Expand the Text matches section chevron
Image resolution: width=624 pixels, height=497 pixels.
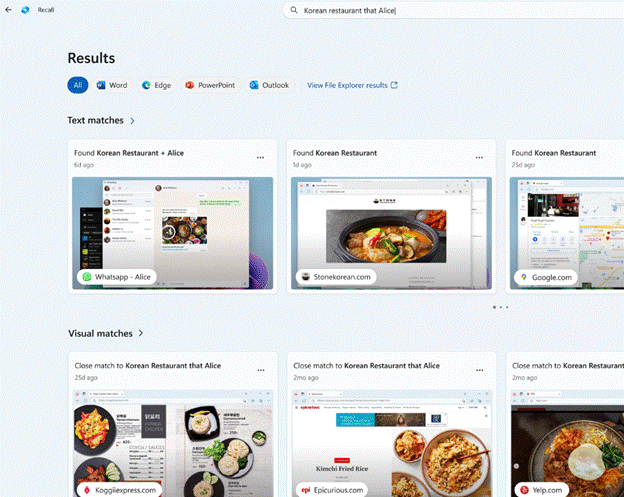click(132, 121)
